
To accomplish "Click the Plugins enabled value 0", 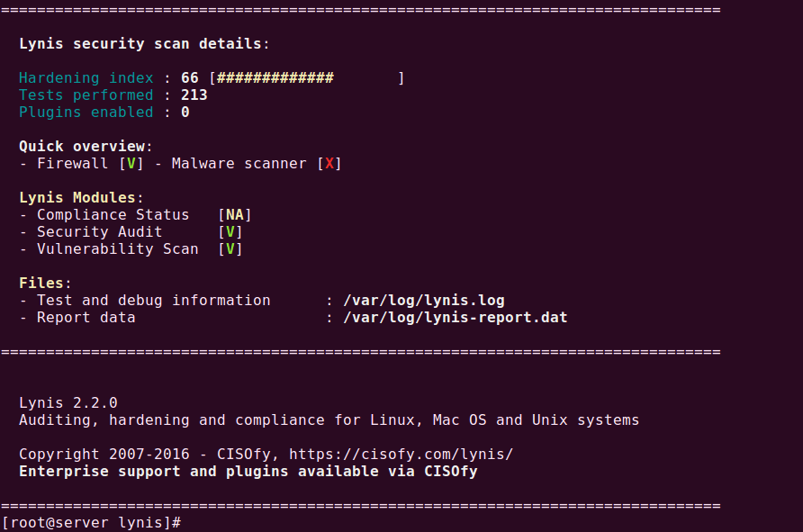I will click(185, 113).
